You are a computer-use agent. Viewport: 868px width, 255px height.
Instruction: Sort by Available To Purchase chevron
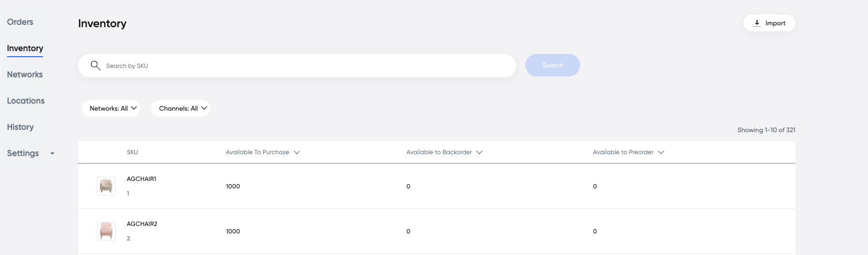coord(297,152)
